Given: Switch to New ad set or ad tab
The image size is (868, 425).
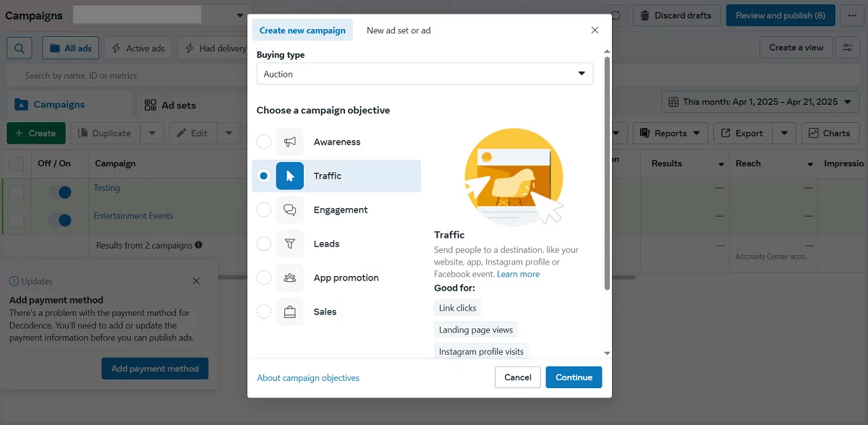Looking at the screenshot, I should click(x=399, y=30).
